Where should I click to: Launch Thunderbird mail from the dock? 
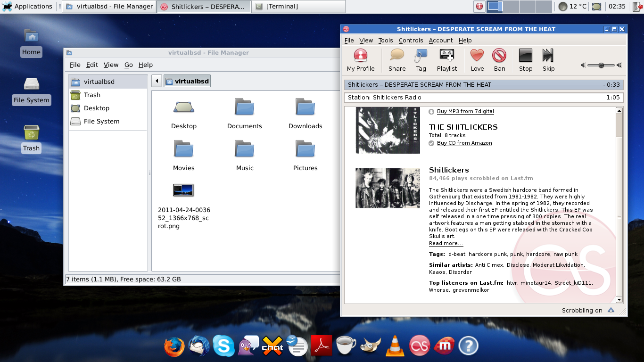pos(199,346)
